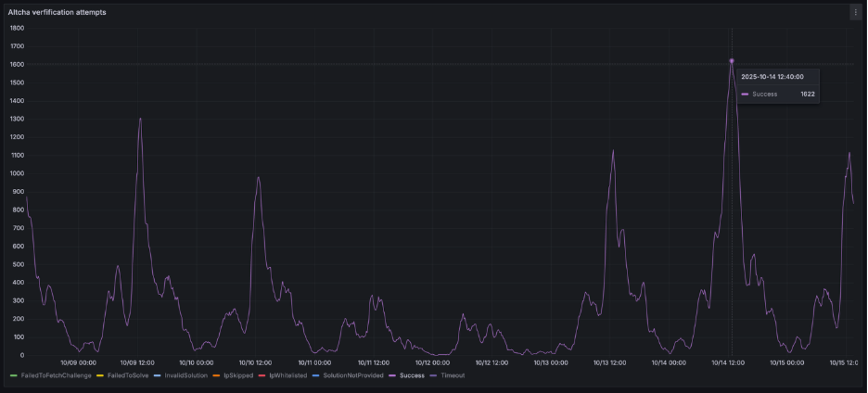Change the orange IpSkipped series color

(216, 375)
